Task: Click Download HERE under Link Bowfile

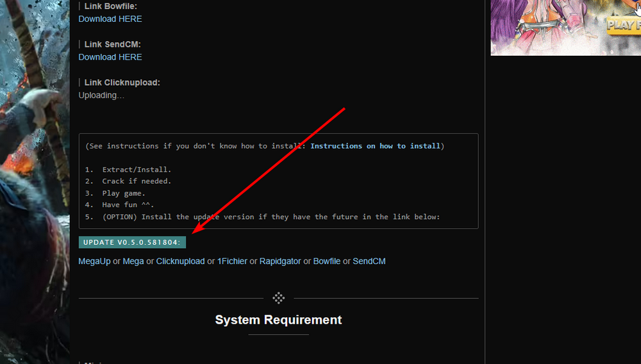Action: point(110,19)
